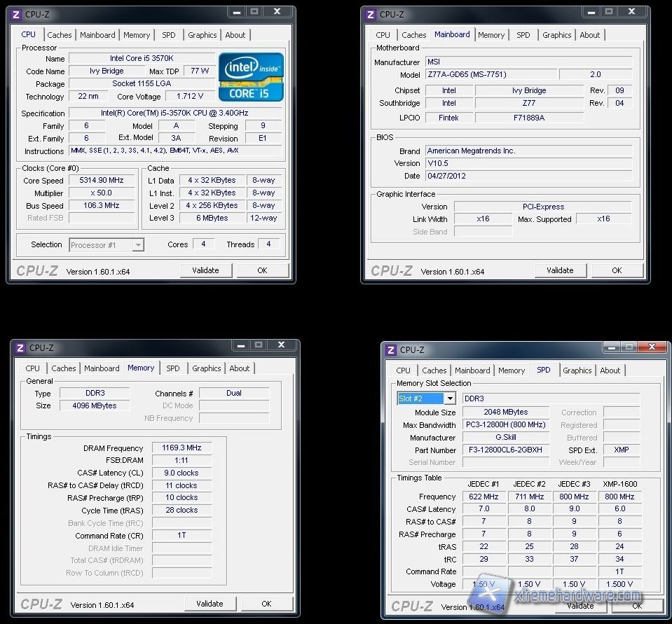This screenshot has width=672, height=624.
Task: Go to the About tab in the SPD window
Action: click(610, 370)
